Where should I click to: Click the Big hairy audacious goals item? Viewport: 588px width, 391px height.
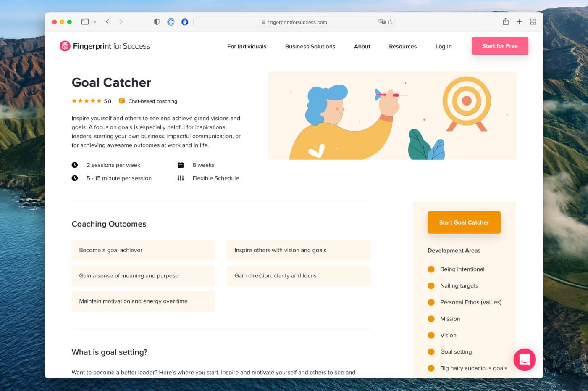[x=467, y=368]
